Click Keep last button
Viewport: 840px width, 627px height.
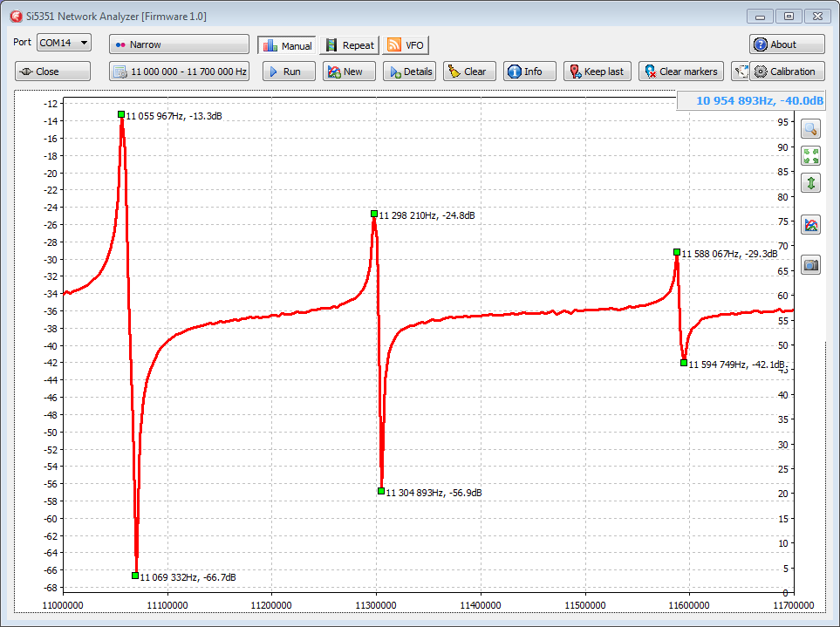coord(597,72)
